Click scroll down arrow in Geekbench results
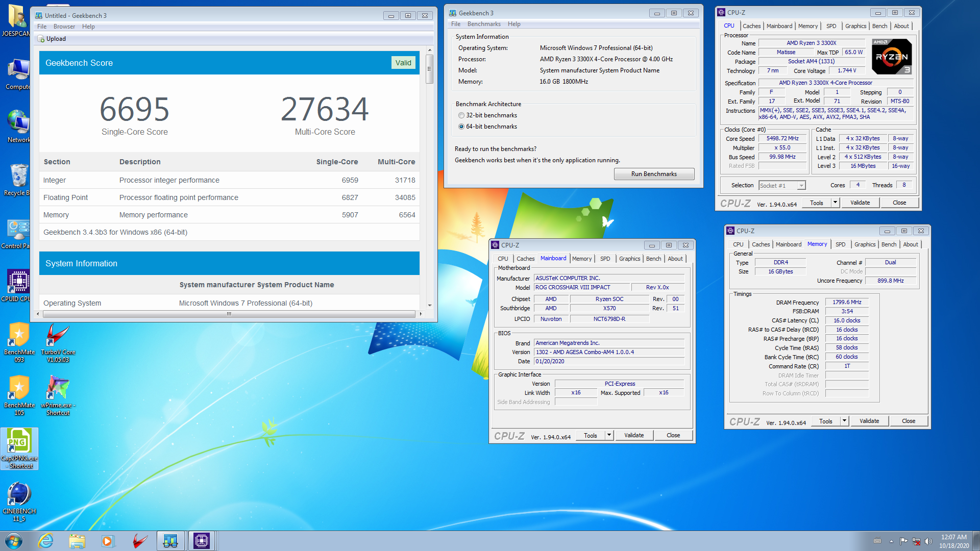Viewport: 980px width, 551px height. pos(430,305)
